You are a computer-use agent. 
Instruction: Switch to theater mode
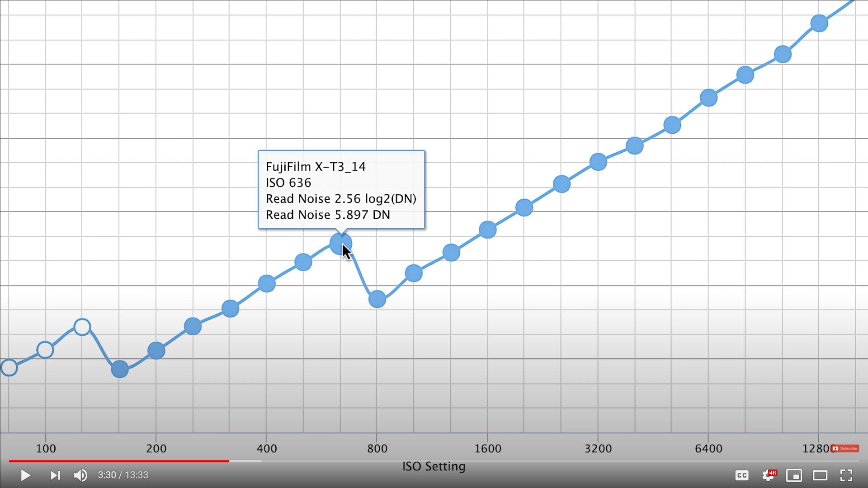coord(820,475)
